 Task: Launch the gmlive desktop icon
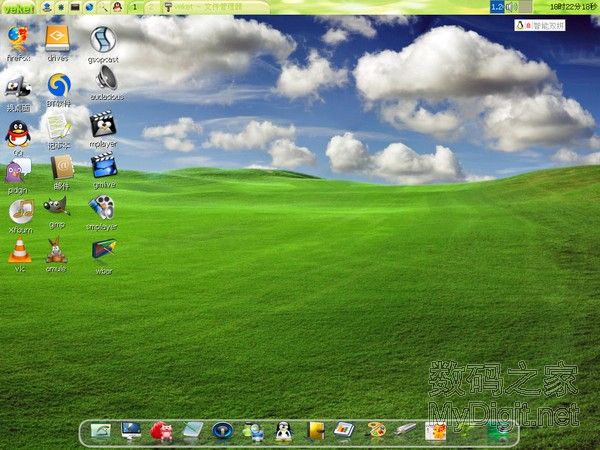coord(103,166)
